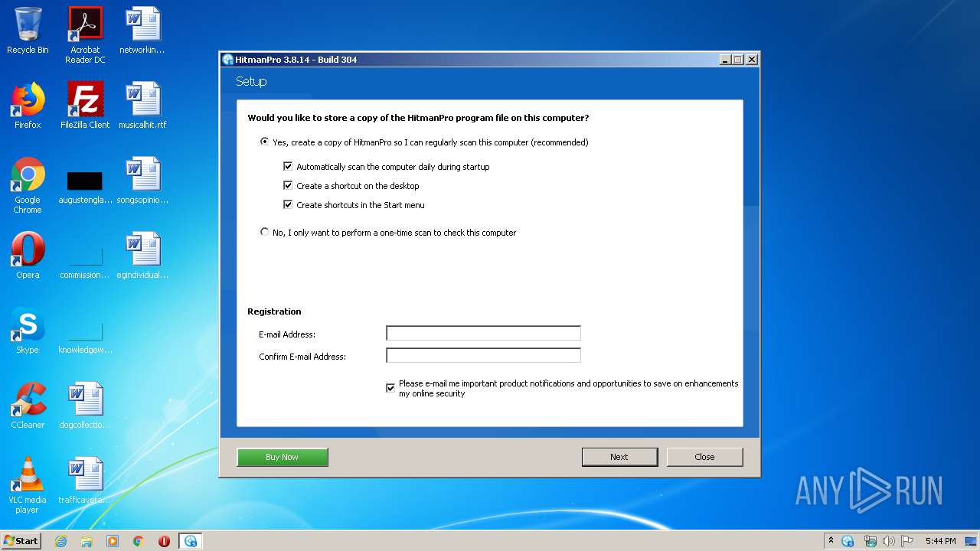The width and height of the screenshot is (980, 551).
Task: Open Opera from the taskbar
Action: pyautogui.click(x=164, y=541)
